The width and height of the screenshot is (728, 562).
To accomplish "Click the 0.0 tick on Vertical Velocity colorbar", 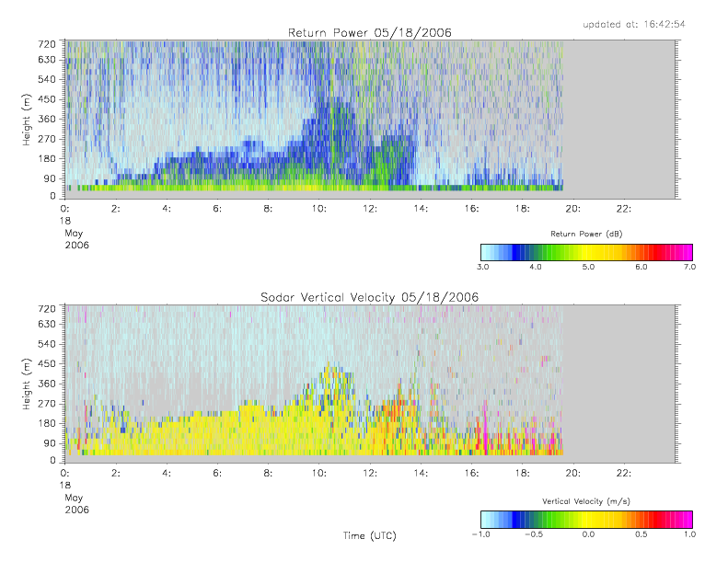I will (x=588, y=534).
